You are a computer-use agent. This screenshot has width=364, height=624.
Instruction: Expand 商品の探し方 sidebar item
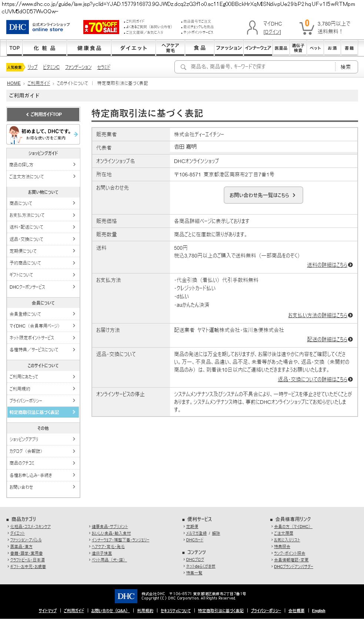[x=43, y=165]
